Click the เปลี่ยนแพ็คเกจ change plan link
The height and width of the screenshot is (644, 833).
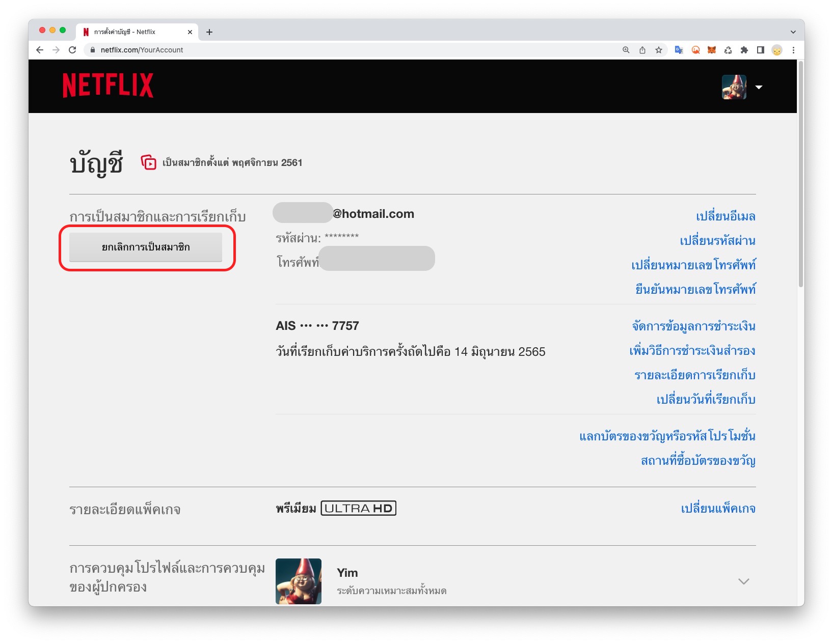point(718,509)
